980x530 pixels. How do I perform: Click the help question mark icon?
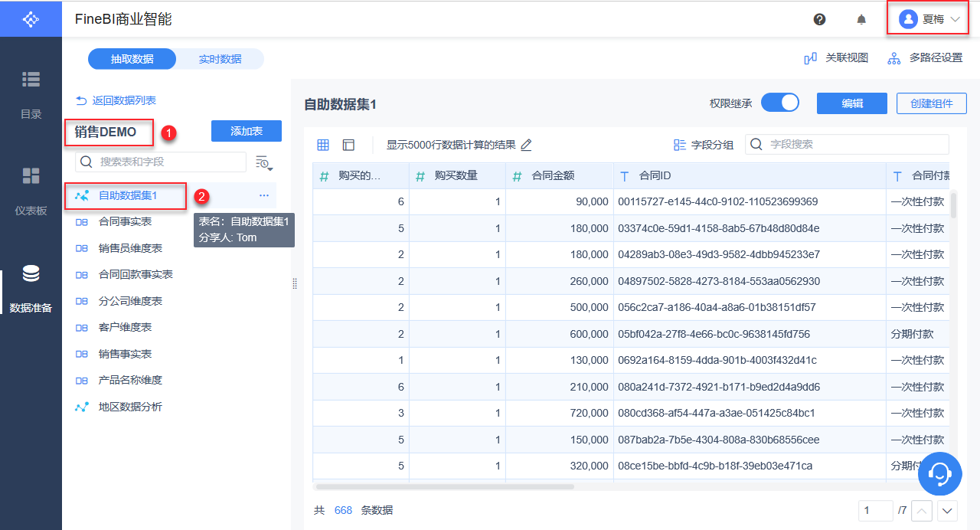[x=819, y=19]
